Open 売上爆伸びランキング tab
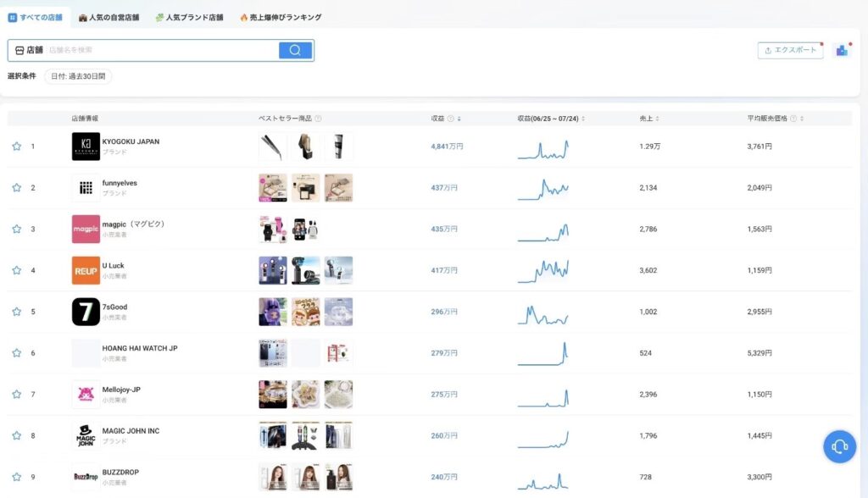This screenshot has width=868, height=498. 281,17
